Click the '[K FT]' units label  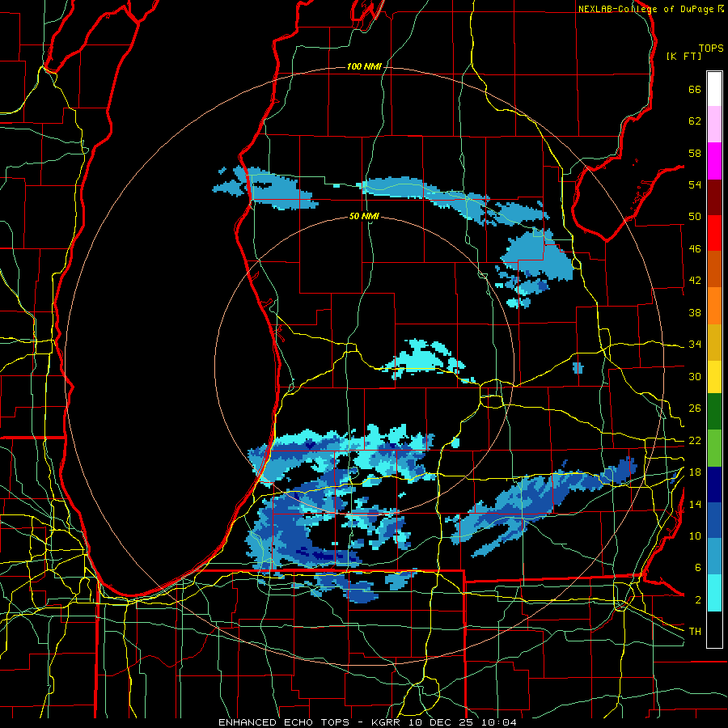click(x=684, y=57)
